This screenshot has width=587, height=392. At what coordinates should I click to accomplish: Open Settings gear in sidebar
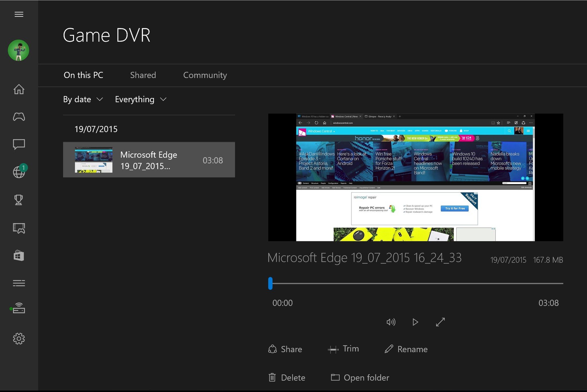[x=19, y=339]
